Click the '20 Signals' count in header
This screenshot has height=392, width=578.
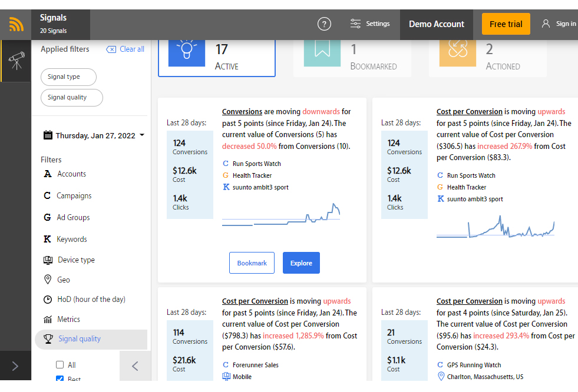[54, 31]
